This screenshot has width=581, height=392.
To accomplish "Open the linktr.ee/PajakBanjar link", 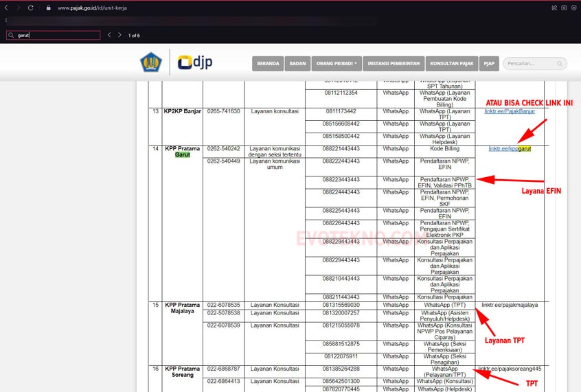I will (x=510, y=111).
